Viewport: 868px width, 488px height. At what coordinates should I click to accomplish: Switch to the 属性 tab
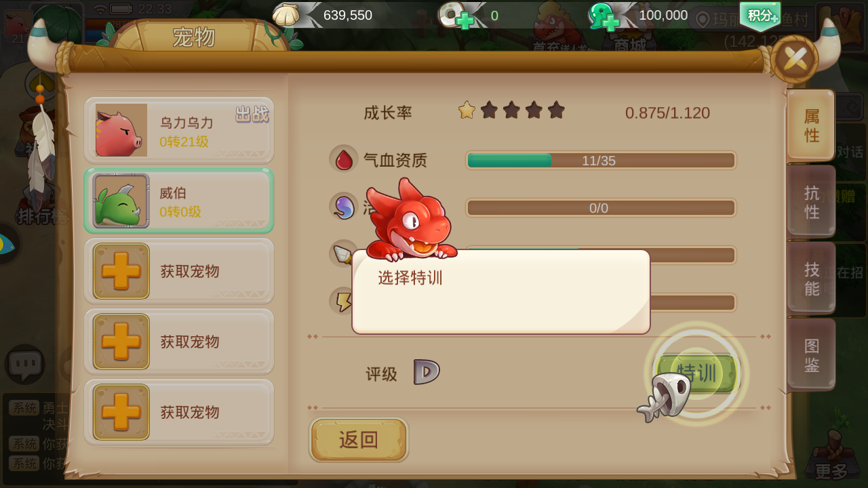point(811,125)
